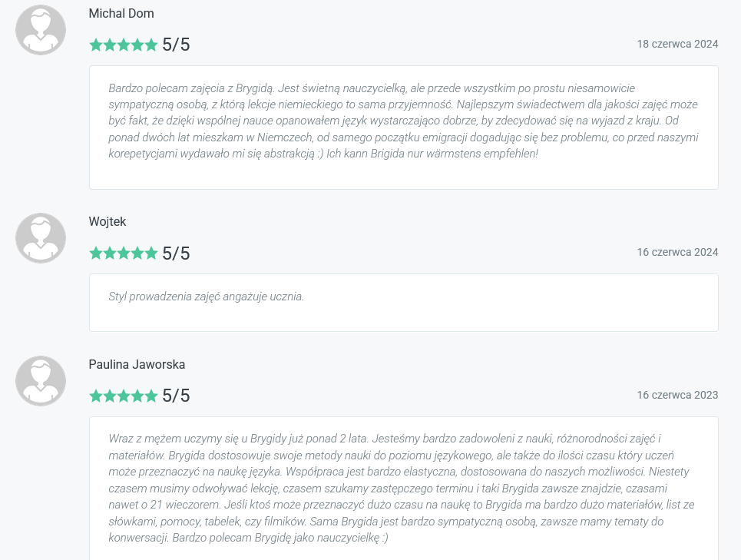The width and height of the screenshot is (741, 560).
Task: Click the reviewer name Wojtek
Action: point(108,222)
